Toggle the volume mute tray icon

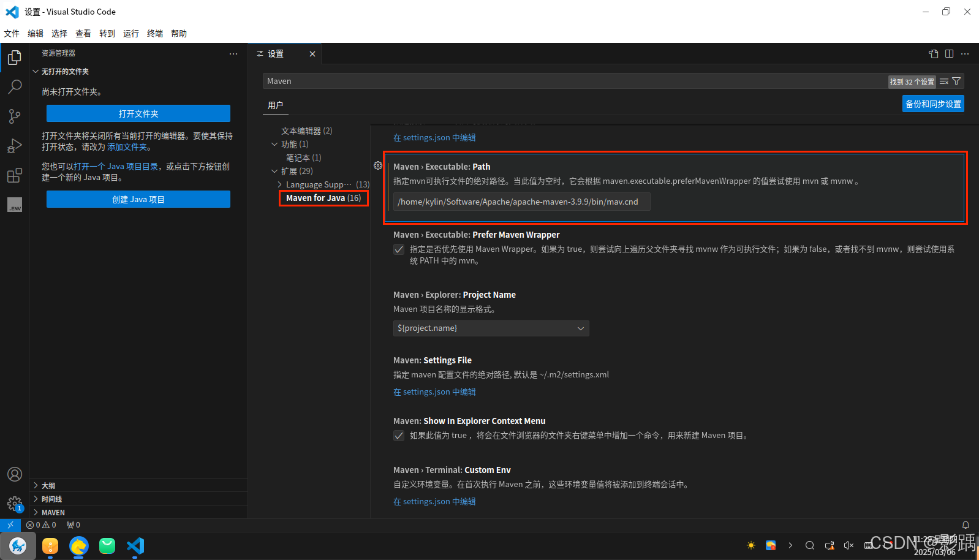coord(849,545)
